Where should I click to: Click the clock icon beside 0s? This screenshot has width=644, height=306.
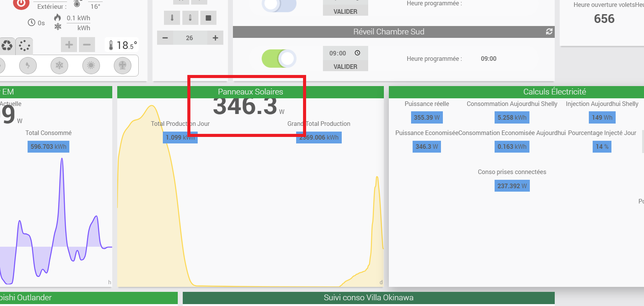[x=31, y=23]
